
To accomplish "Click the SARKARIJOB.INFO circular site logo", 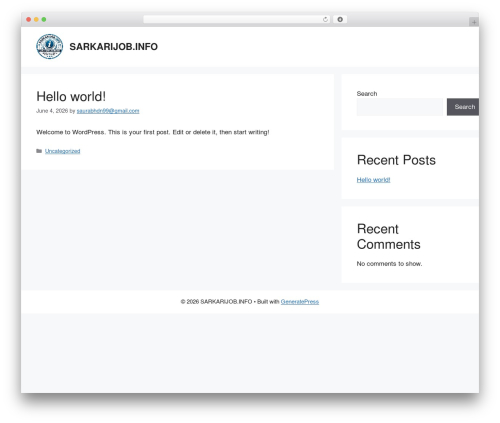I will pyautogui.click(x=49, y=46).
